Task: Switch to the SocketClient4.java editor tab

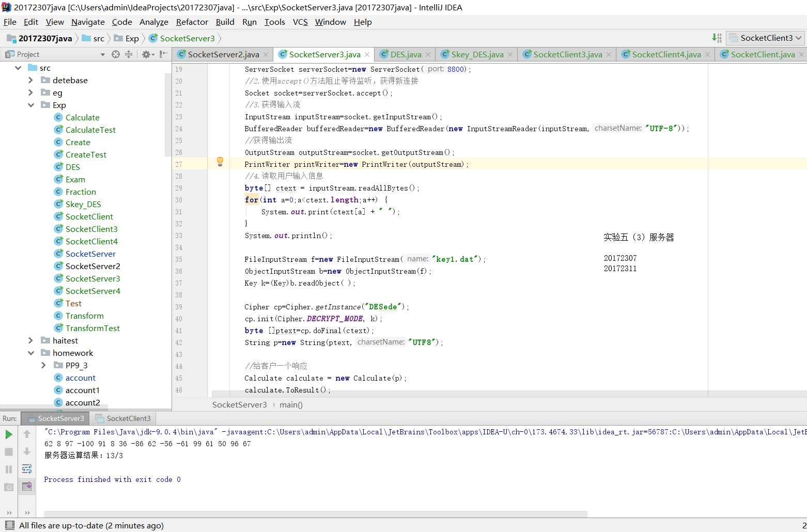Action: [x=666, y=54]
